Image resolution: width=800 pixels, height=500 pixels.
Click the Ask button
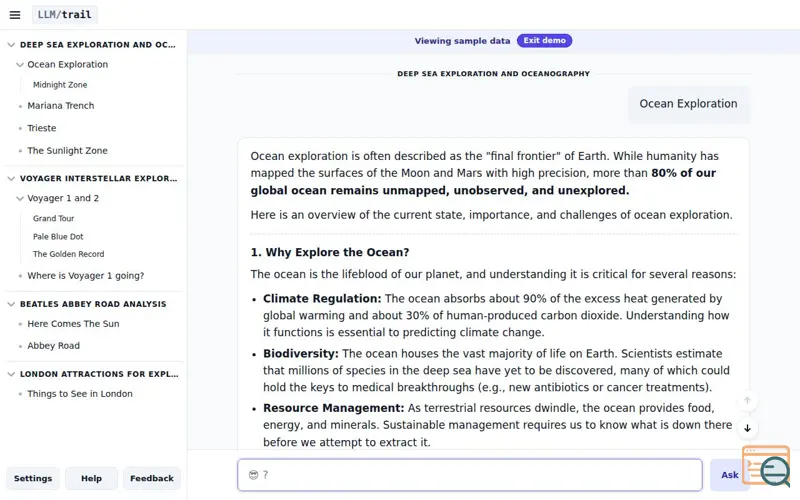click(730, 475)
